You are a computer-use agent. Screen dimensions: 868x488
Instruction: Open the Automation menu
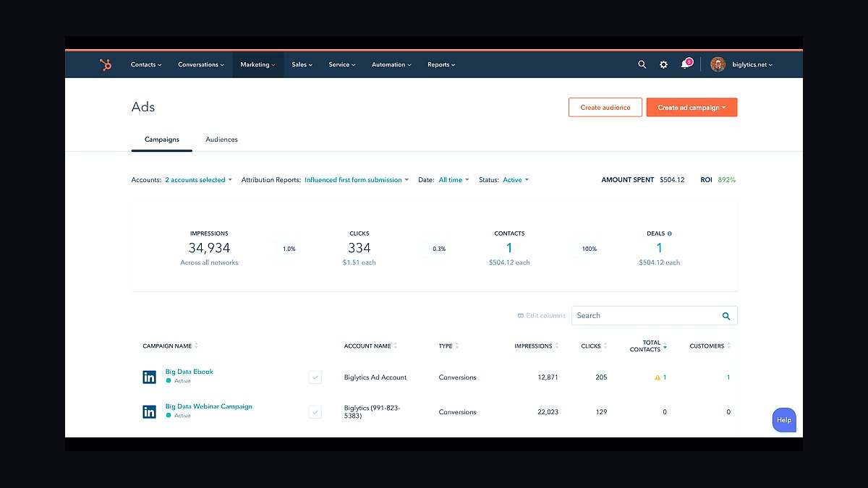tap(391, 64)
